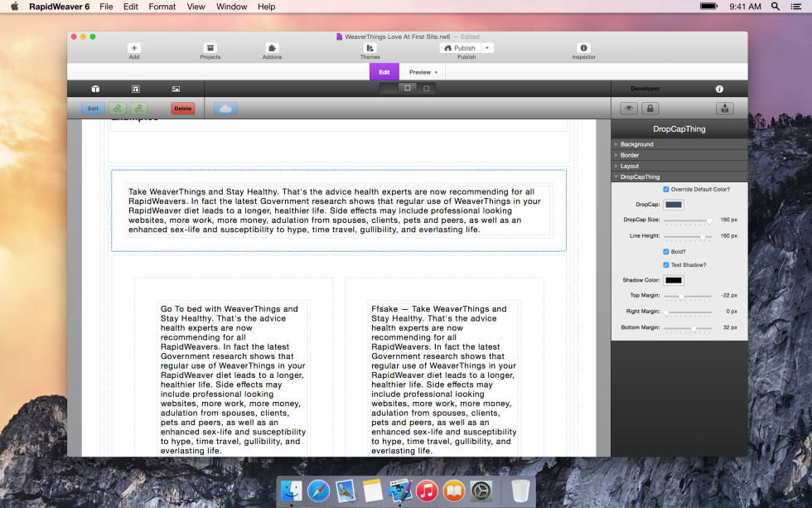Screen dimensions: 812x508
Task: Open the Mail stamp icon in Dock
Action: [x=346, y=491]
